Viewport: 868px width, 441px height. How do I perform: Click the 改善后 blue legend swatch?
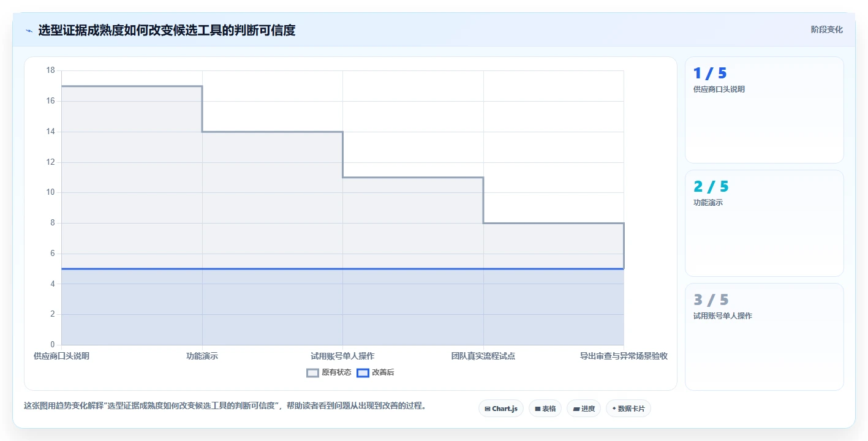363,372
